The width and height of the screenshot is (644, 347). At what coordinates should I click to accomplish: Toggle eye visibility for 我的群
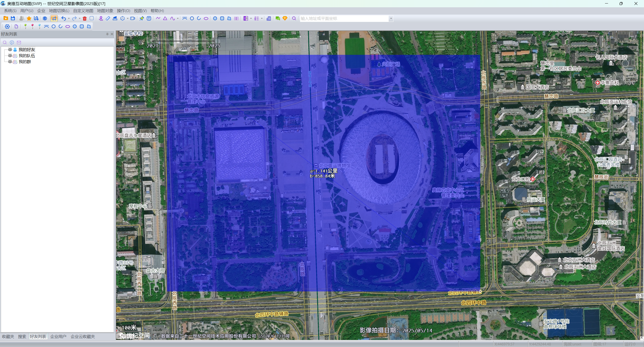pyautogui.click(x=10, y=62)
